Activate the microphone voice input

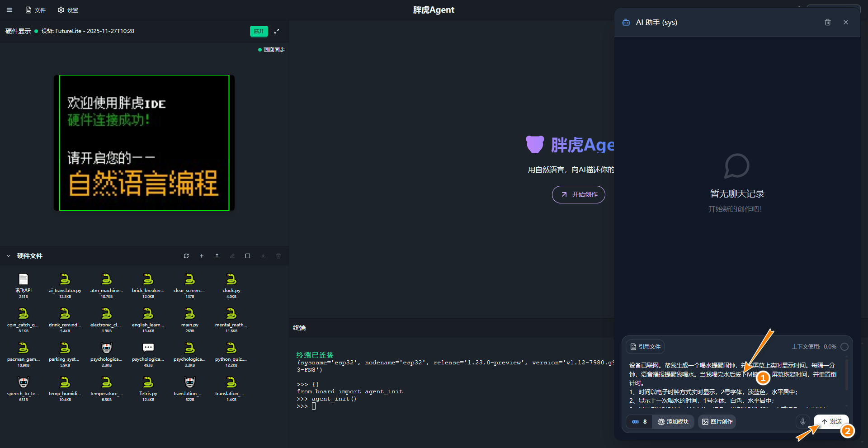802,422
